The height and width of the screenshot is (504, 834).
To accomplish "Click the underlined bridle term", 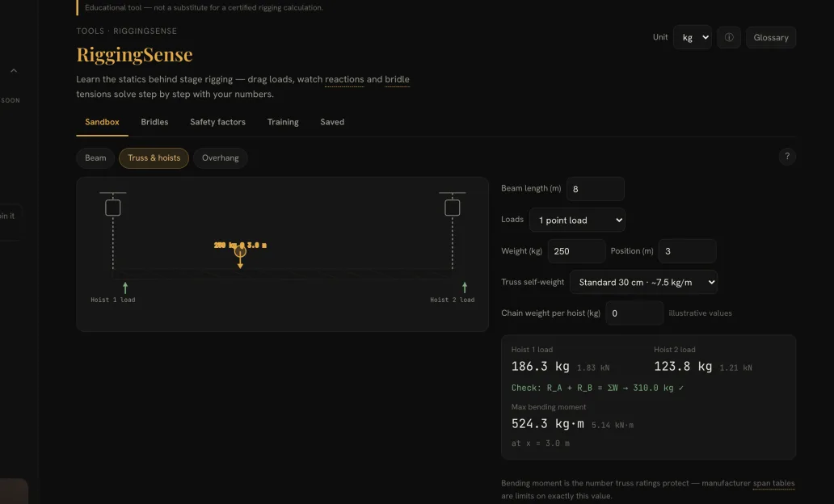I will [x=398, y=79].
